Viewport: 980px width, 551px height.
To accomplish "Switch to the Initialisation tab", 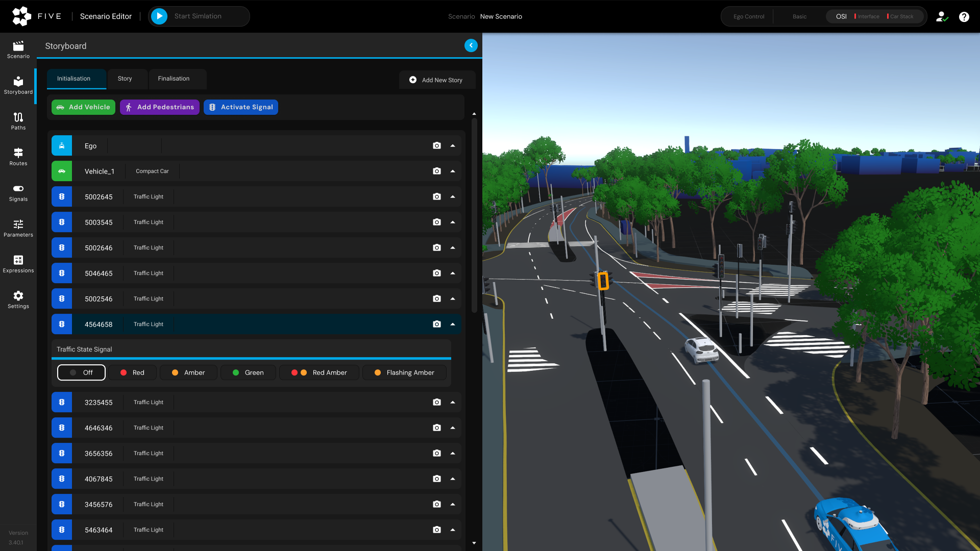I will coord(77,79).
